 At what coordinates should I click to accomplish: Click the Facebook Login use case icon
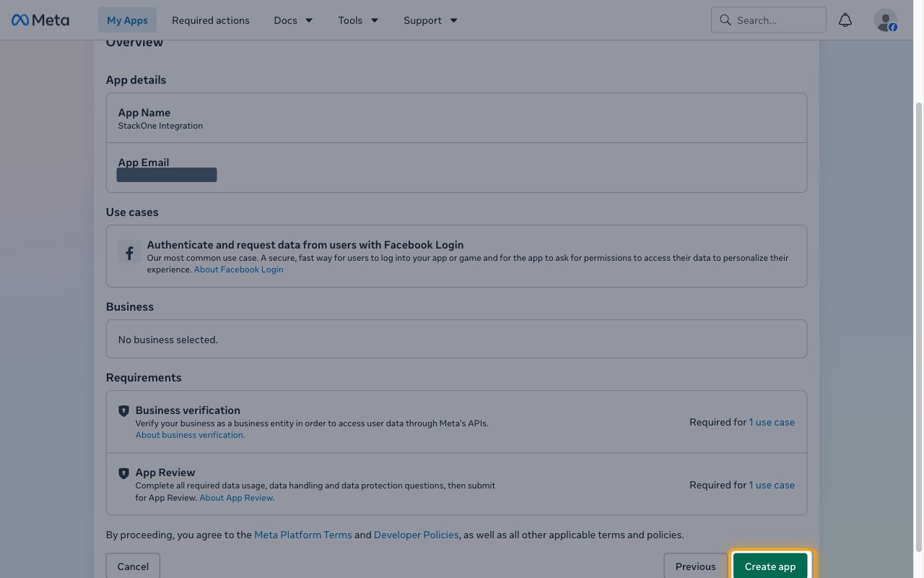(x=129, y=253)
